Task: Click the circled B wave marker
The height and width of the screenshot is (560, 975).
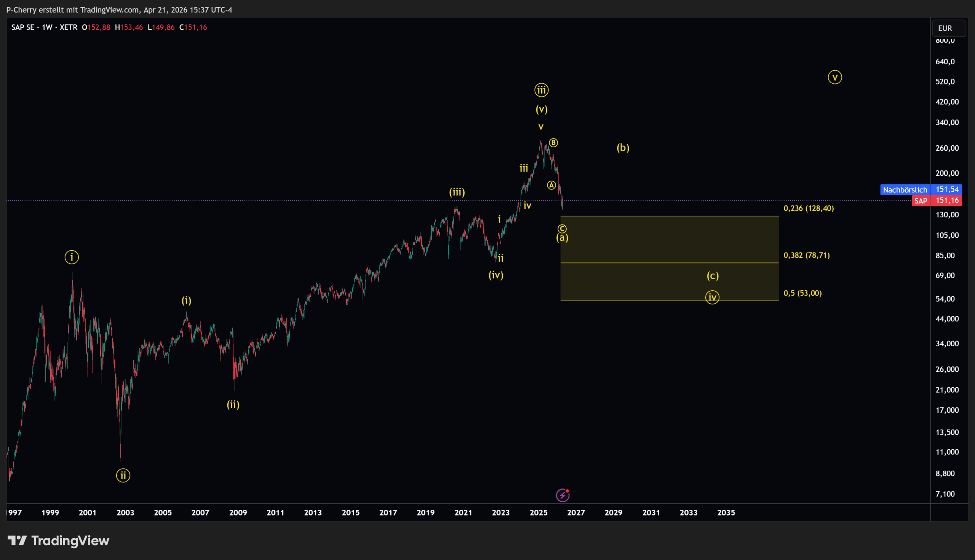Action: tap(553, 143)
